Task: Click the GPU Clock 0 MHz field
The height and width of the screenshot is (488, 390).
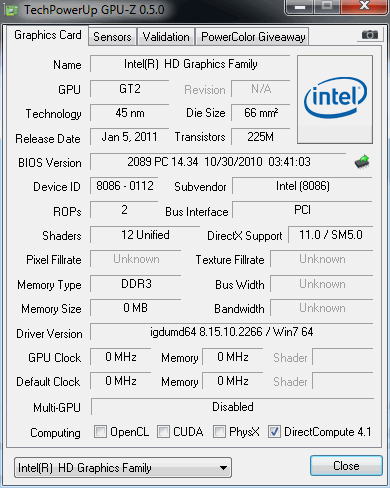Action: tap(121, 357)
